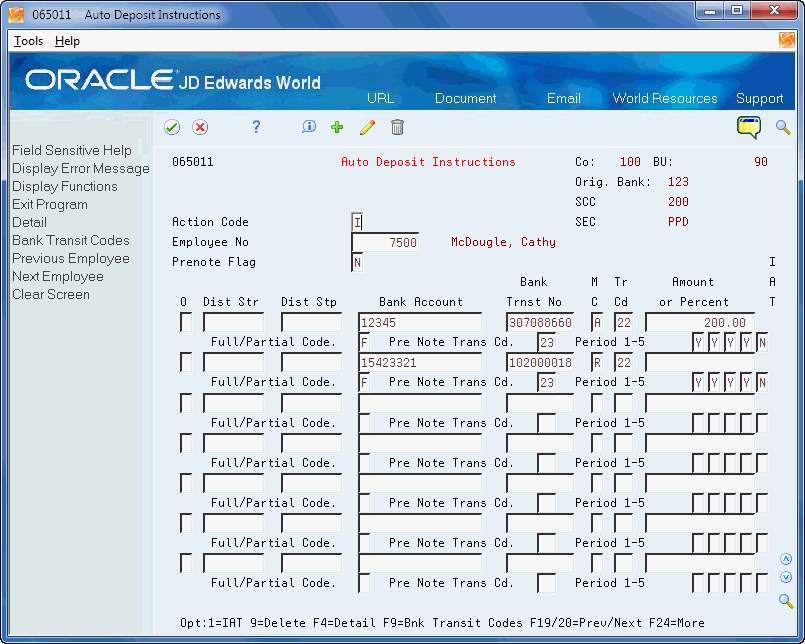Click the SEC value PPD

pyautogui.click(x=678, y=222)
